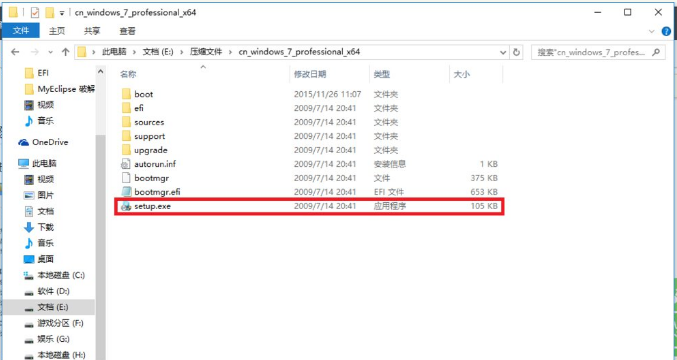Viewport: 677px width, 360px height.
Task: Click the 2015/11/26 11:07 date of boot
Action: coord(328,94)
